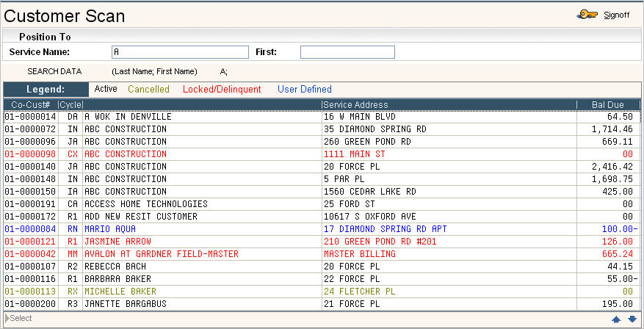Click the page down arrow icon
The width and height of the screenshot is (644, 329).
pyautogui.click(x=632, y=319)
